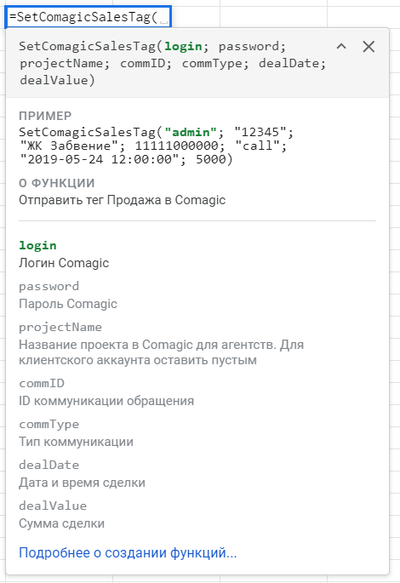Screen dimensions: 400x583
Task: Click the green "admin" example value
Action: click(191, 132)
